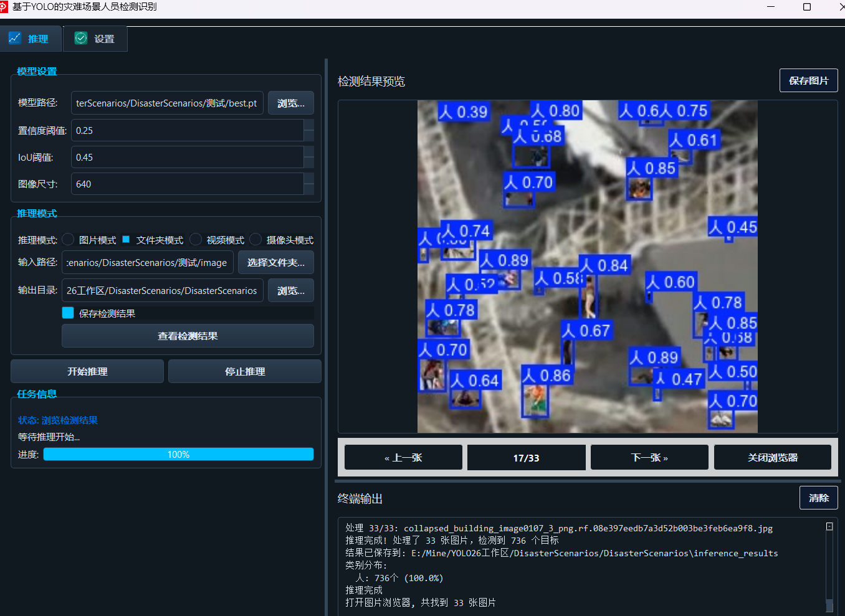Switch to the 设置 tab
The image size is (845, 616).
pos(95,39)
